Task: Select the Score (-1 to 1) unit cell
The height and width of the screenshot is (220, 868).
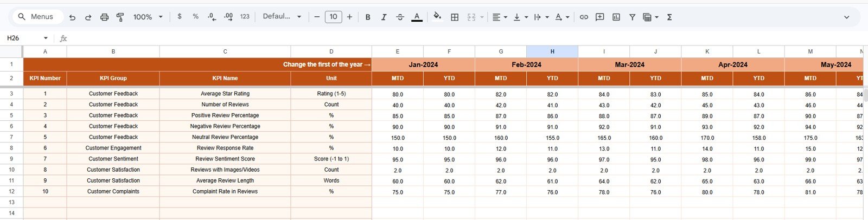Action: click(x=331, y=159)
